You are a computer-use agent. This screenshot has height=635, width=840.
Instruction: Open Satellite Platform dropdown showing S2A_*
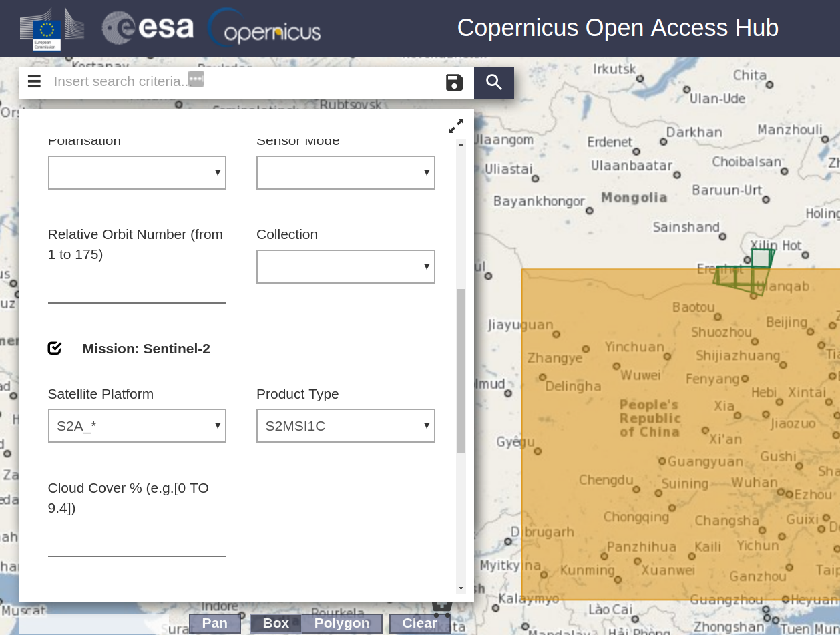pyautogui.click(x=137, y=425)
